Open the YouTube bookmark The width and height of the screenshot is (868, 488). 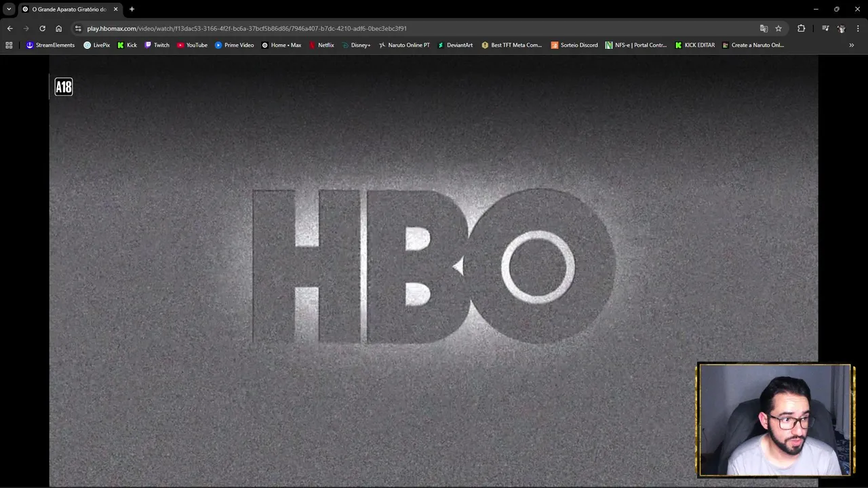(192, 45)
